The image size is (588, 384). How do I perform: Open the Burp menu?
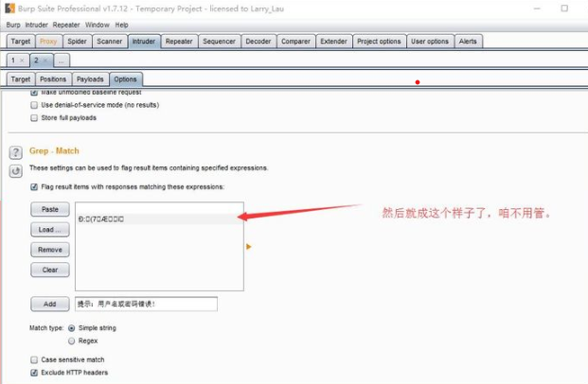coord(13,26)
